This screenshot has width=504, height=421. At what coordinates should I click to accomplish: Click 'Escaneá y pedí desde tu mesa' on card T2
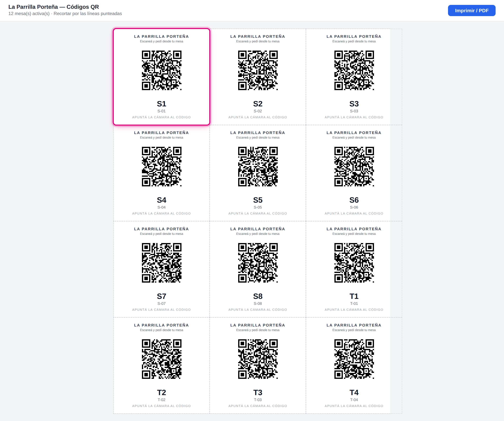click(162, 330)
